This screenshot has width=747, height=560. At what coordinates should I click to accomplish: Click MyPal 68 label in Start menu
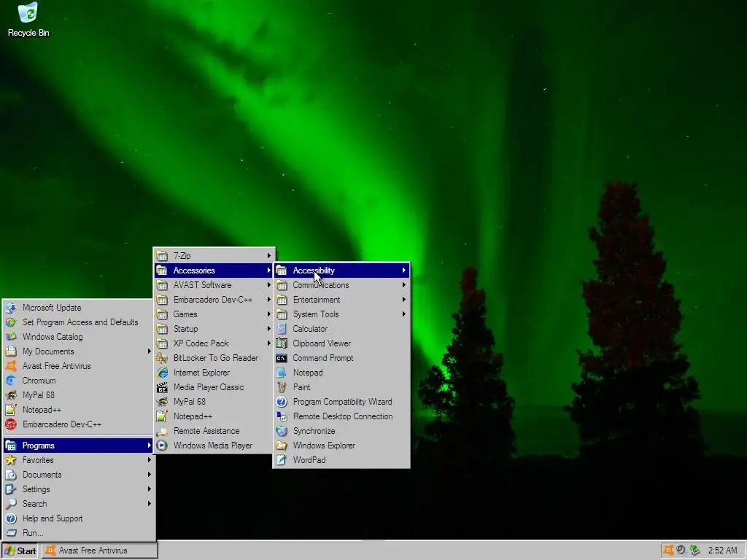point(39,395)
